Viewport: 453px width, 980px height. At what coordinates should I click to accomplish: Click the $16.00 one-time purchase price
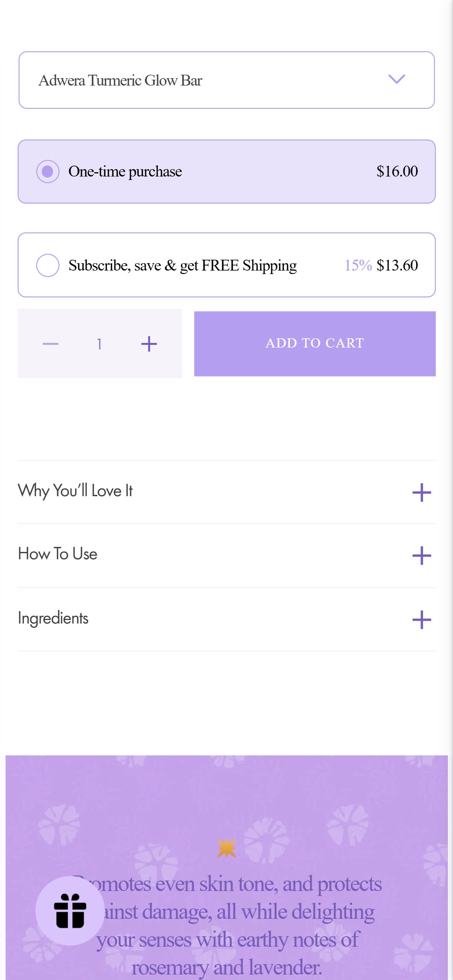[x=397, y=171]
